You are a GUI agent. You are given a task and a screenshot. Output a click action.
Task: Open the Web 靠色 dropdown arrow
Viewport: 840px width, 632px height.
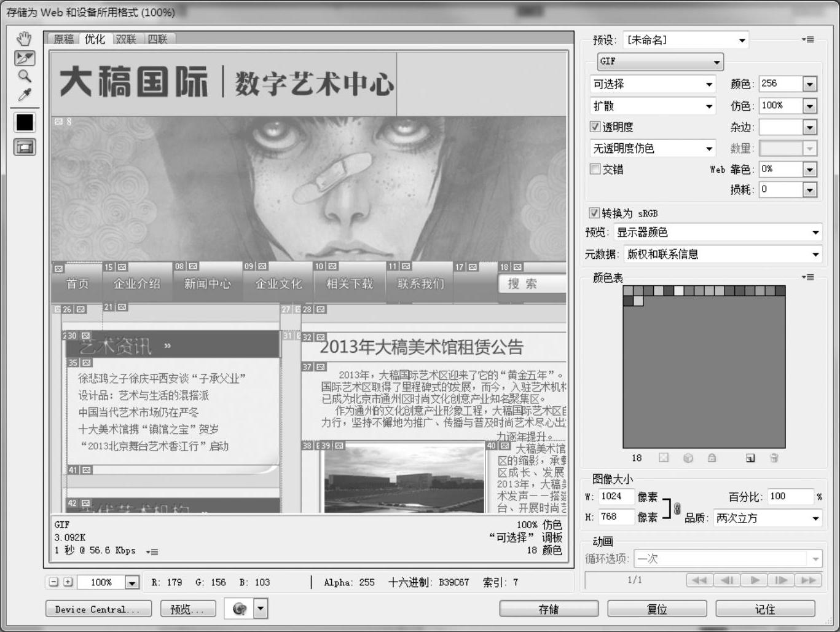pyautogui.click(x=809, y=169)
